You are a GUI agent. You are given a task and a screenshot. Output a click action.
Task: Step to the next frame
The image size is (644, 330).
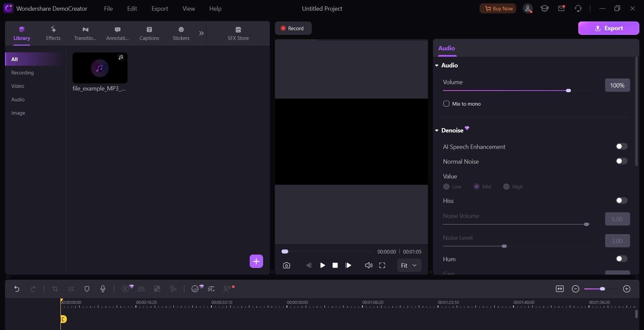coord(348,265)
